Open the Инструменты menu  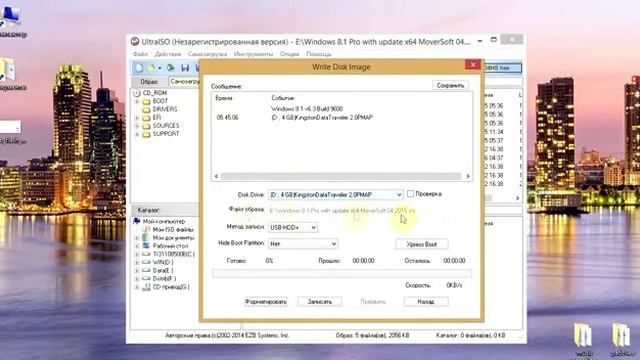pos(253,54)
